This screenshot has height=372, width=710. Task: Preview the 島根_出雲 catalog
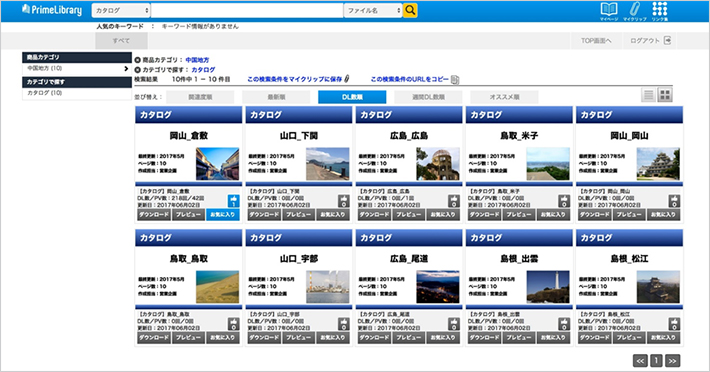coord(518,338)
